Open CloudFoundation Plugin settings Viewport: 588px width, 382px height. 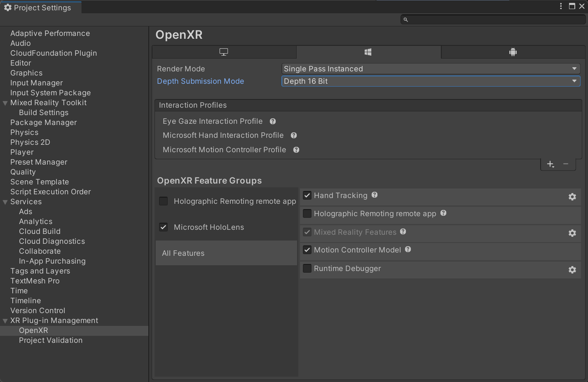pyautogui.click(x=54, y=53)
